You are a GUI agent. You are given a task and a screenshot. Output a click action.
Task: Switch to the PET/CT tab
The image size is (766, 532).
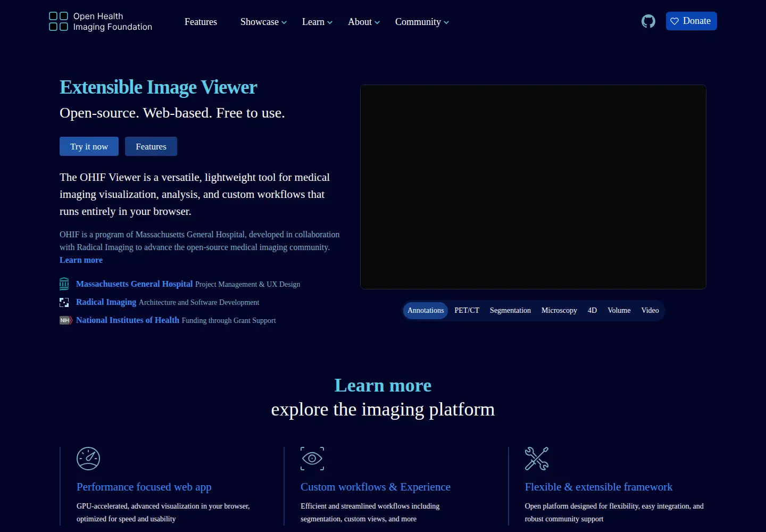467,311
